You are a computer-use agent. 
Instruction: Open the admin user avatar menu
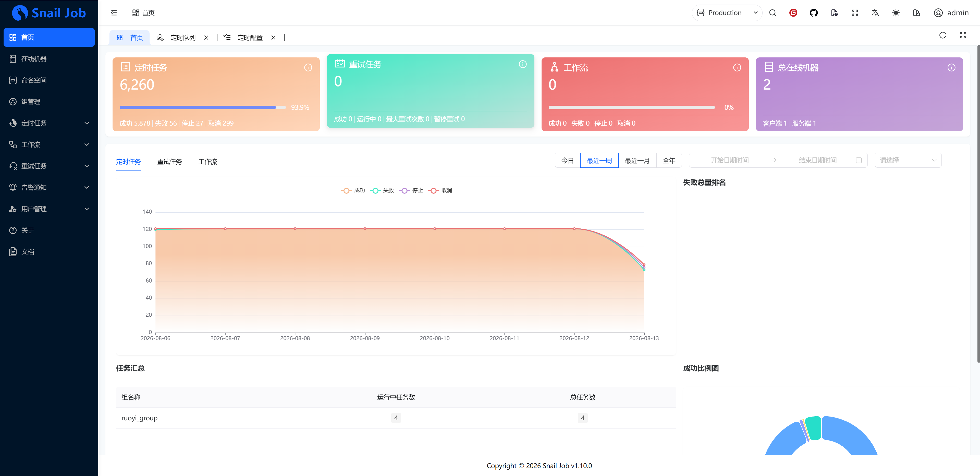[x=951, y=13]
